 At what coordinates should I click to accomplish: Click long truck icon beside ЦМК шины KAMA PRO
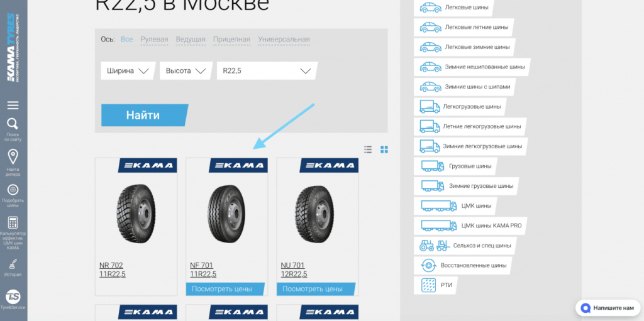tap(438, 226)
